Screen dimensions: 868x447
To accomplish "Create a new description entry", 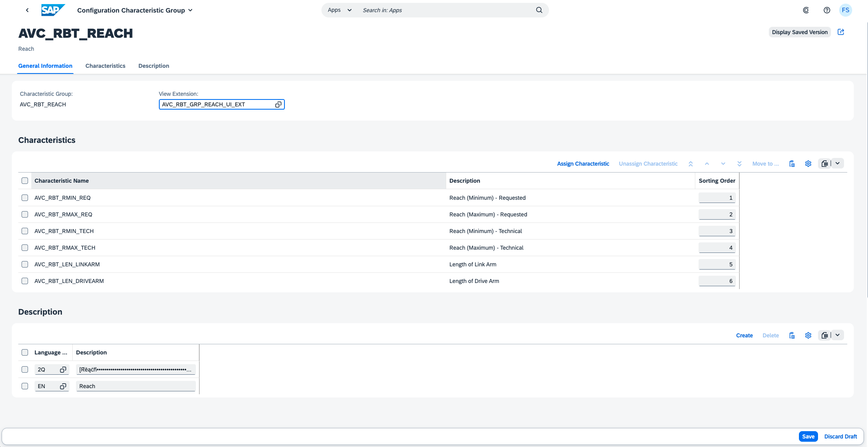I will click(744, 335).
